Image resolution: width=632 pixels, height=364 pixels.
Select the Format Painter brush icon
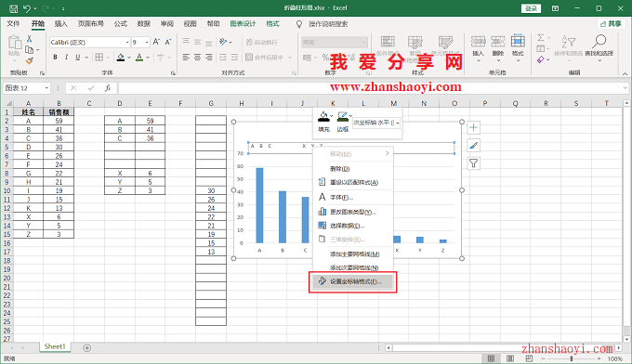tap(29, 60)
